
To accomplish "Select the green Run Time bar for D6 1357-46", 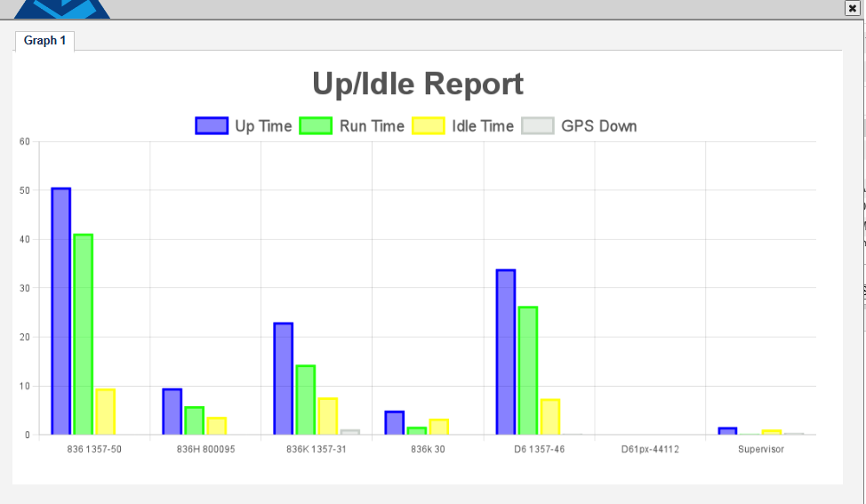I will tap(528, 371).
